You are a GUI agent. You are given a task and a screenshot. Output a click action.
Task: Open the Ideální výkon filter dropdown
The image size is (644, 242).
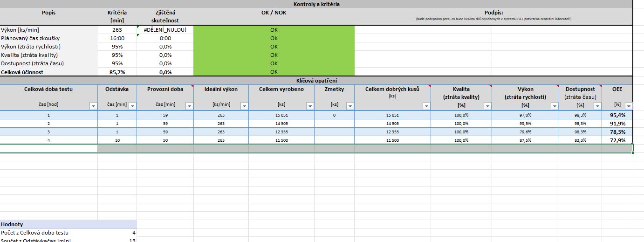[244, 106]
